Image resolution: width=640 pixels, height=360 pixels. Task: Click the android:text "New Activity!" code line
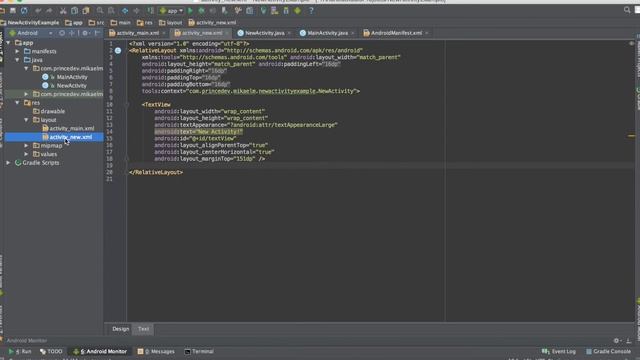coord(198,132)
